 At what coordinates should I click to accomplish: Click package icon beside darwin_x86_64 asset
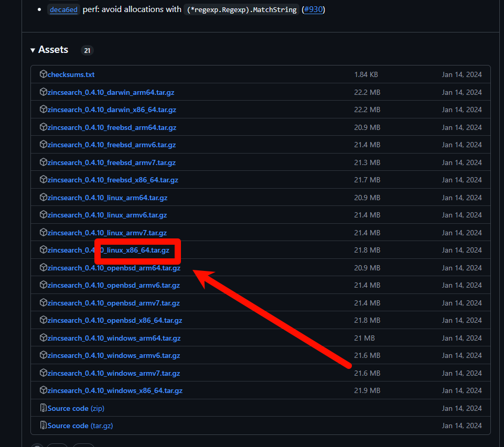(44, 110)
